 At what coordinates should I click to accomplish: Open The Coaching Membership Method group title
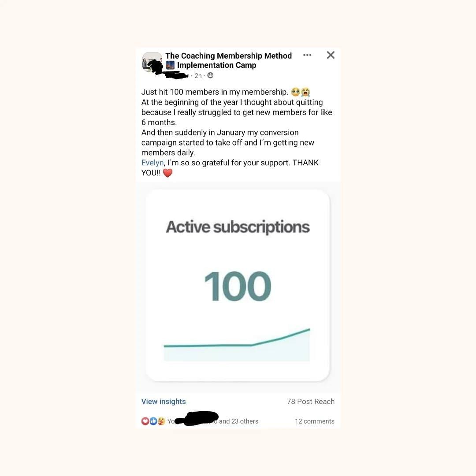[x=228, y=56]
